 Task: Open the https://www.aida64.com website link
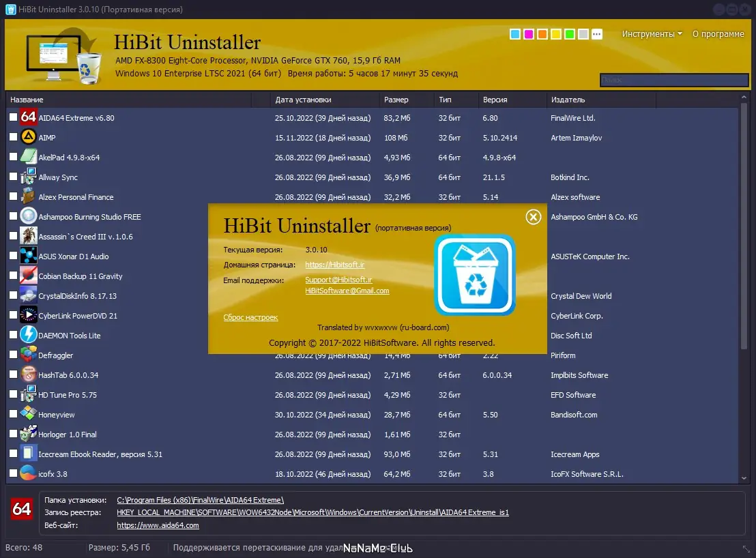[158, 525]
